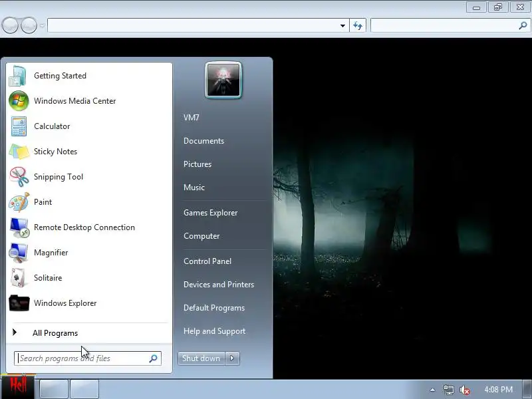Start Solitaire from its cards icon
The image size is (532, 399).
18,278
